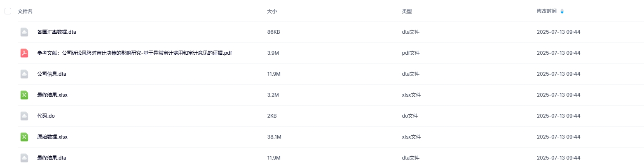Toggle the select-all checkbox in header

[8, 12]
